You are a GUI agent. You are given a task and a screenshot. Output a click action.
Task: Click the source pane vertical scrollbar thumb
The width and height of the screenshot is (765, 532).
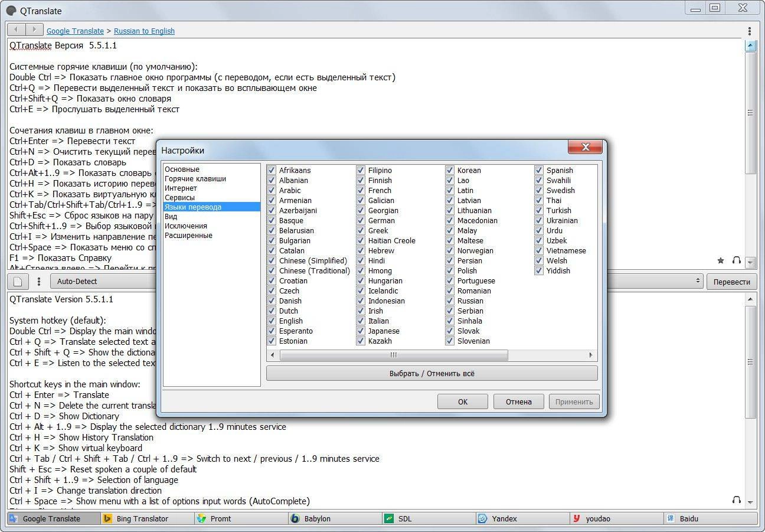[750, 112]
